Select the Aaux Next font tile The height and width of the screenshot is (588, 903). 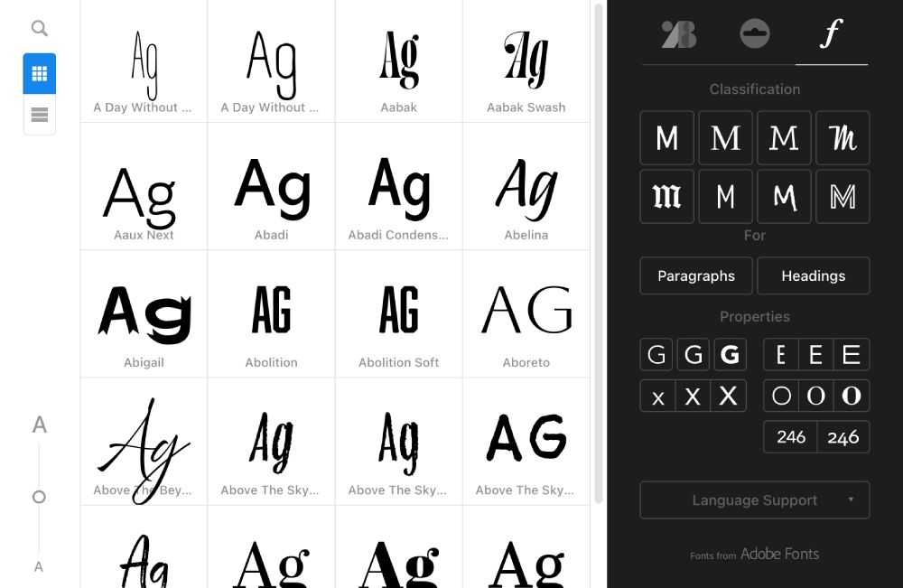tap(144, 187)
